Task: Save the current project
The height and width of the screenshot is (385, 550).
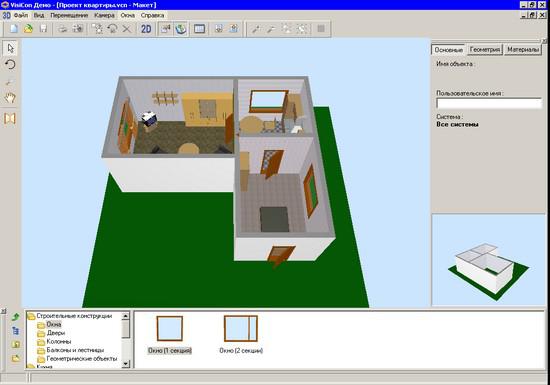Action: (x=43, y=29)
